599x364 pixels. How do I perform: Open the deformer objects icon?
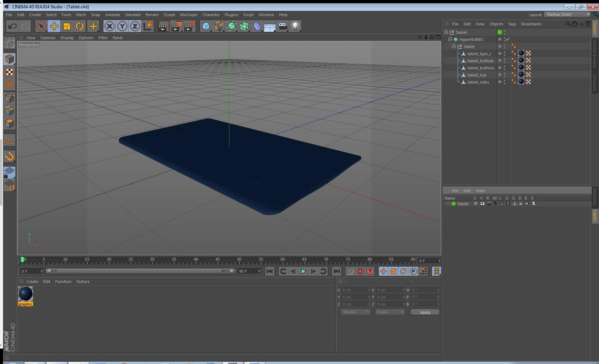pyautogui.click(x=257, y=26)
